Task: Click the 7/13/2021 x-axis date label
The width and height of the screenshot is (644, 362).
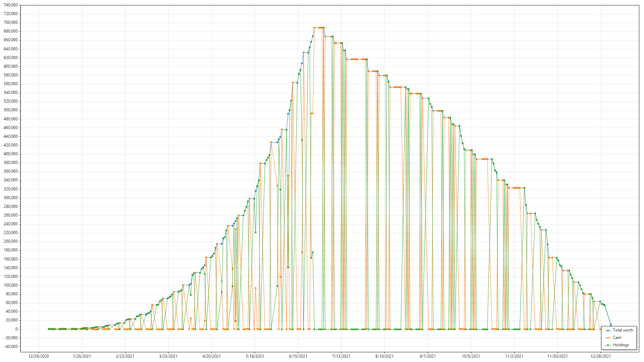Action: click(x=341, y=356)
